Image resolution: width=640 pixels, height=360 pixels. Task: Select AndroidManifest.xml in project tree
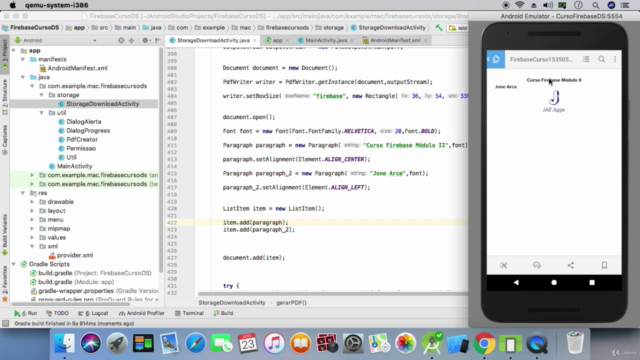click(x=77, y=68)
